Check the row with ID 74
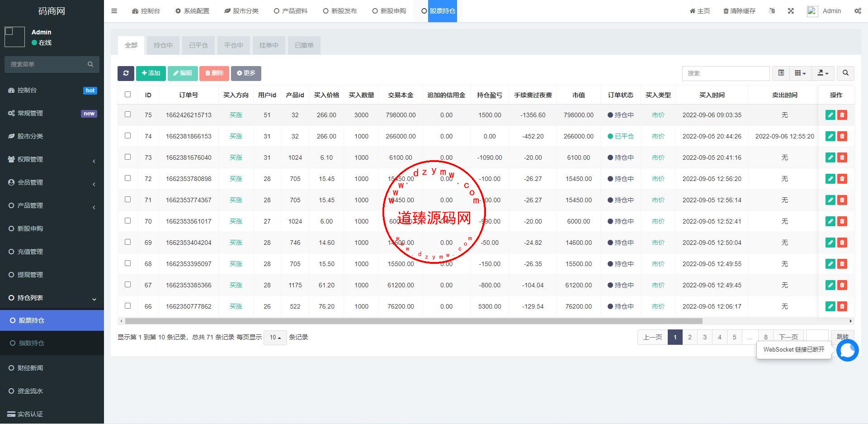Viewport: 868px width, 424px height. [127, 136]
